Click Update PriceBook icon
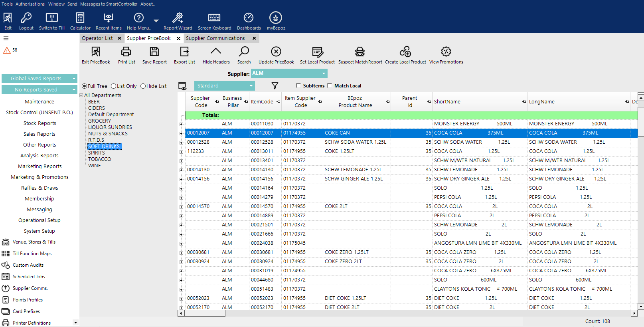 pyautogui.click(x=276, y=52)
